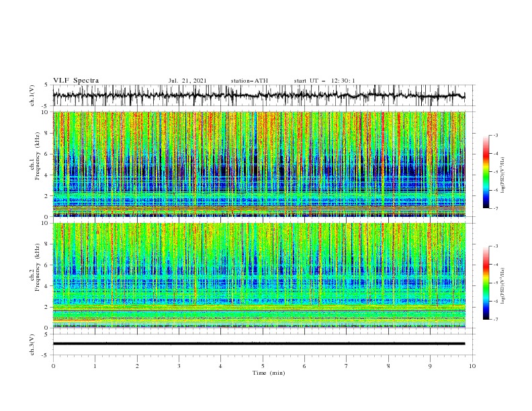Click the "-7" label on ch.2 colorbar

(496, 320)
